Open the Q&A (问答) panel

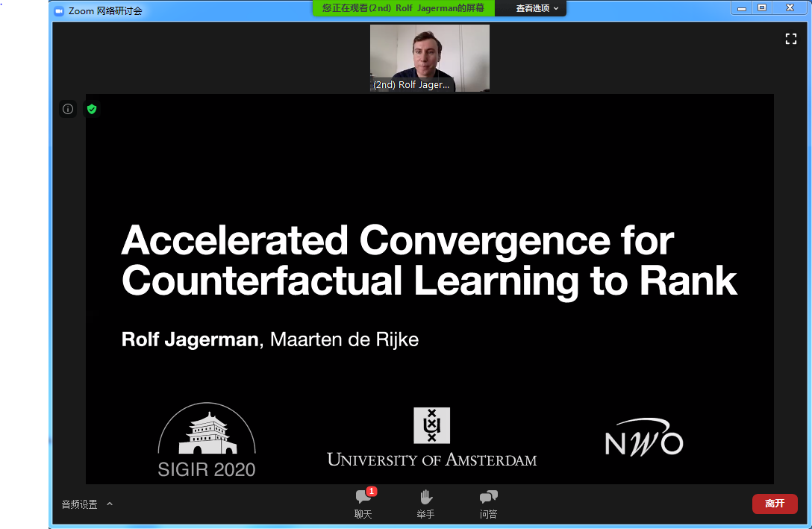point(488,504)
